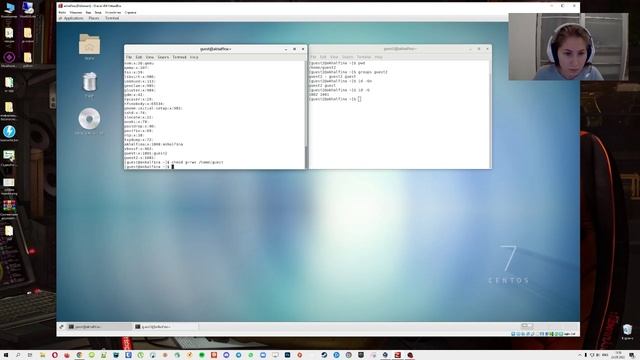Screen dimensions: 640x360
Task: Open the Trash icon on CentOS desktop
Action: (x=89, y=82)
